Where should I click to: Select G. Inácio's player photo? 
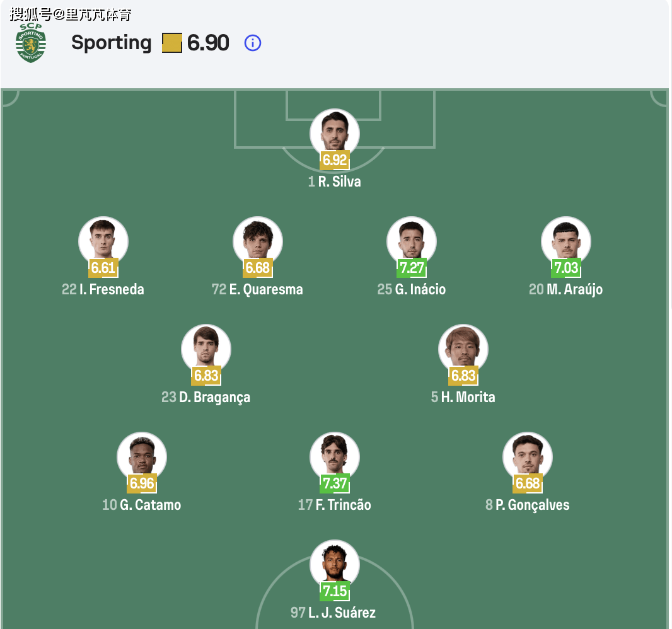pyautogui.click(x=412, y=241)
